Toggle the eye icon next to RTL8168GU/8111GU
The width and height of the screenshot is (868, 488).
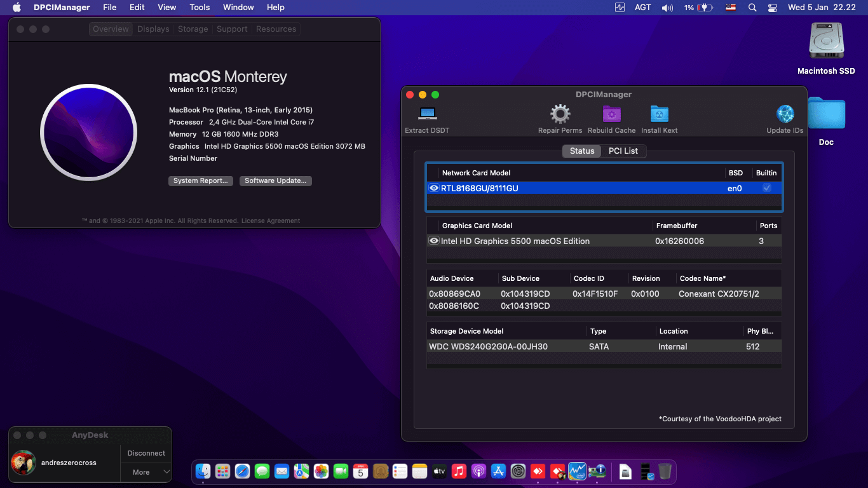coord(433,187)
